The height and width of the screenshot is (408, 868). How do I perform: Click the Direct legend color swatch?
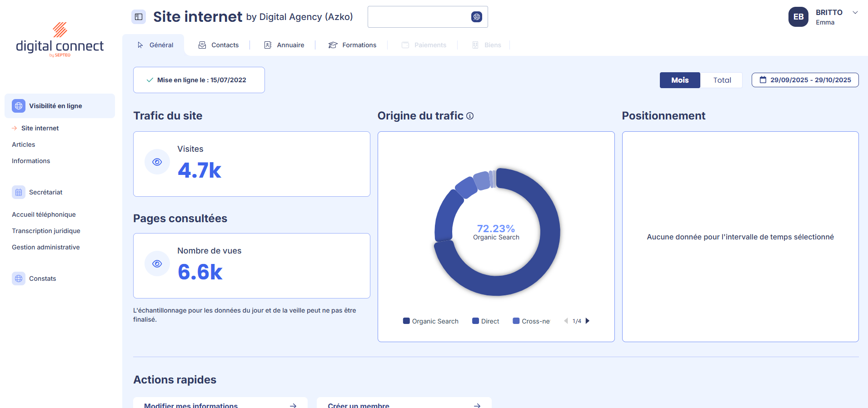[x=475, y=321]
